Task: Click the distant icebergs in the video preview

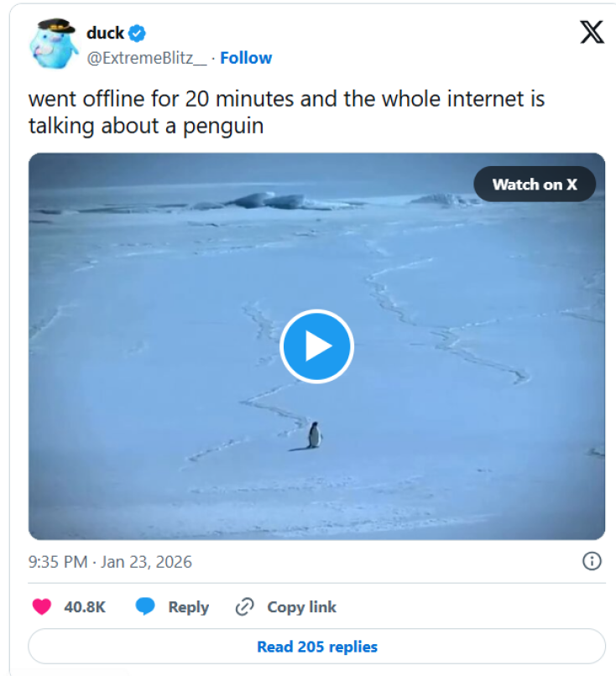Action: pyautogui.click(x=269, y=200)
